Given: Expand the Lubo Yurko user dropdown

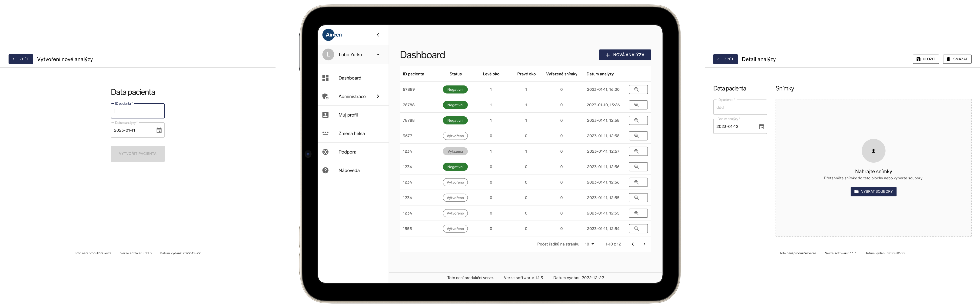Looking at the screenshot, I should (x=378, y=54).
